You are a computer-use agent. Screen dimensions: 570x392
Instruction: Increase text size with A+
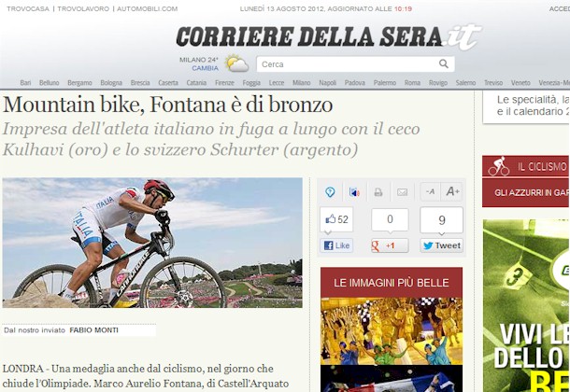point(452,191)
